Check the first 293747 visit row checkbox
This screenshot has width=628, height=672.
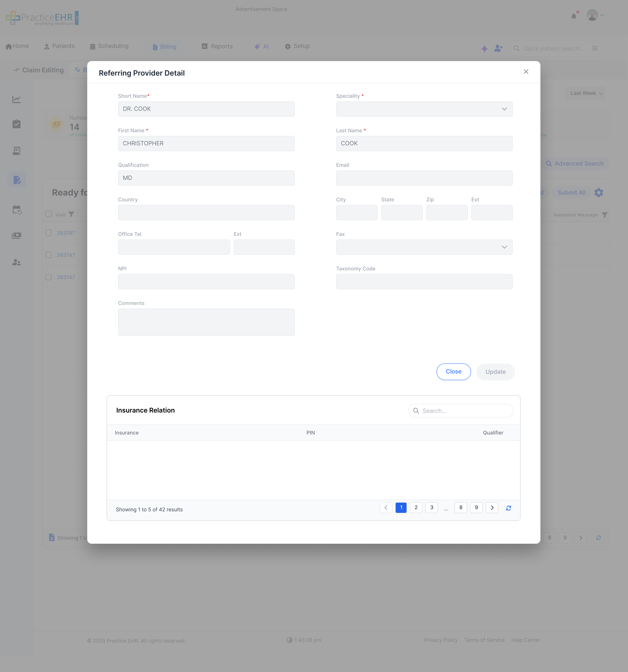tap(49, 233)
